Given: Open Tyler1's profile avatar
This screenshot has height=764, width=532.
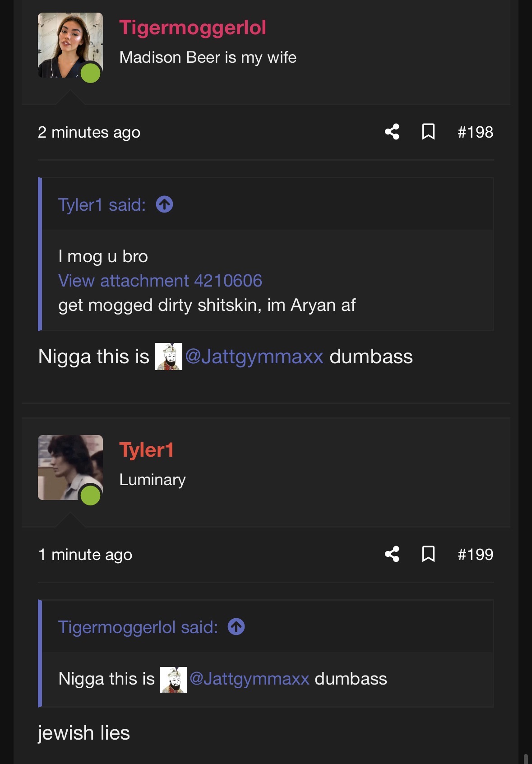Looking at the screenshot, I should [70, 468].
